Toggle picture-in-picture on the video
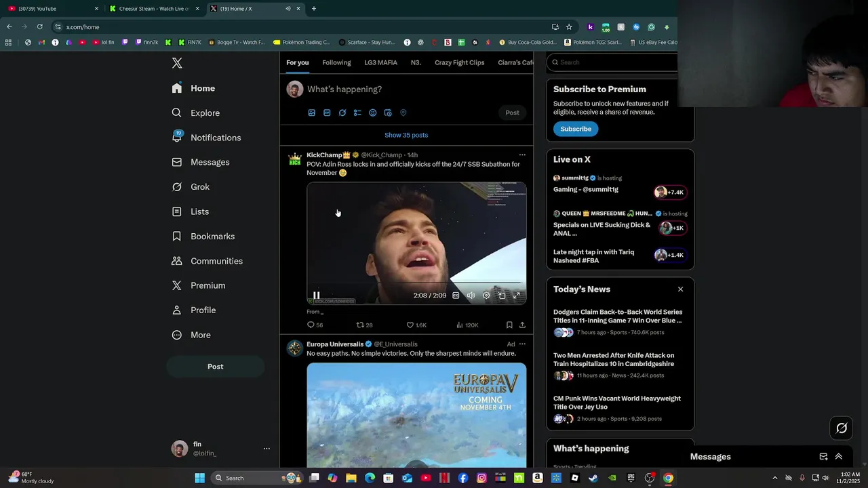 [x=502, y=296]
